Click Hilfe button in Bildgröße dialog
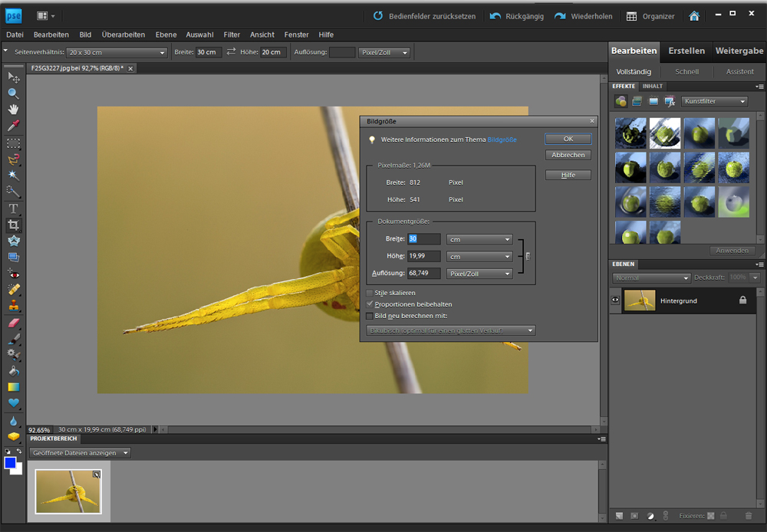Screen dimensions: 767x532 point(568,175)
